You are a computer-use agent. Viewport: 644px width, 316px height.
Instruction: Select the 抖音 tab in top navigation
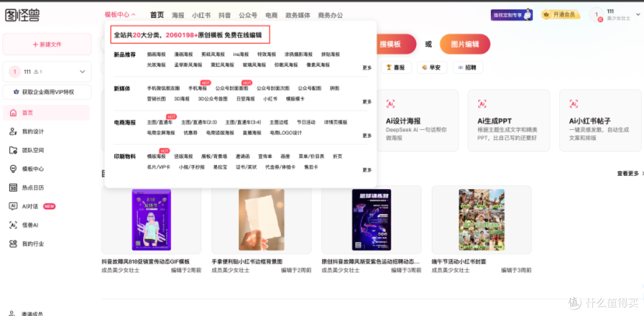point(224,16)
